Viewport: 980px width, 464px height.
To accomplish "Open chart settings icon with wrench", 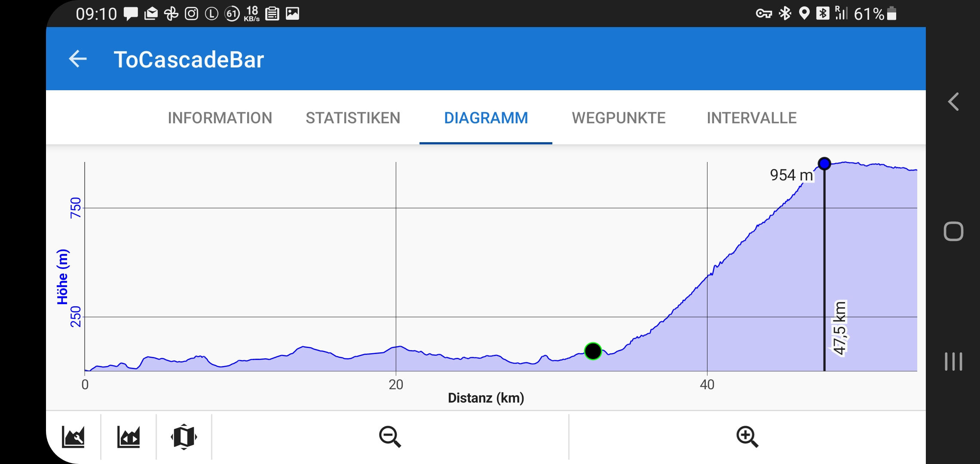I will click(x=73, y=437).
